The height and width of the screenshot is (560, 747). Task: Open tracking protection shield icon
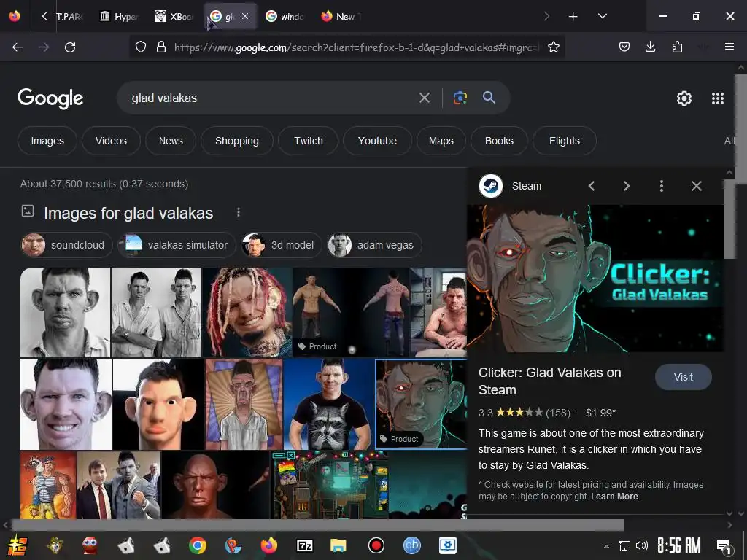tap(141, 47)
